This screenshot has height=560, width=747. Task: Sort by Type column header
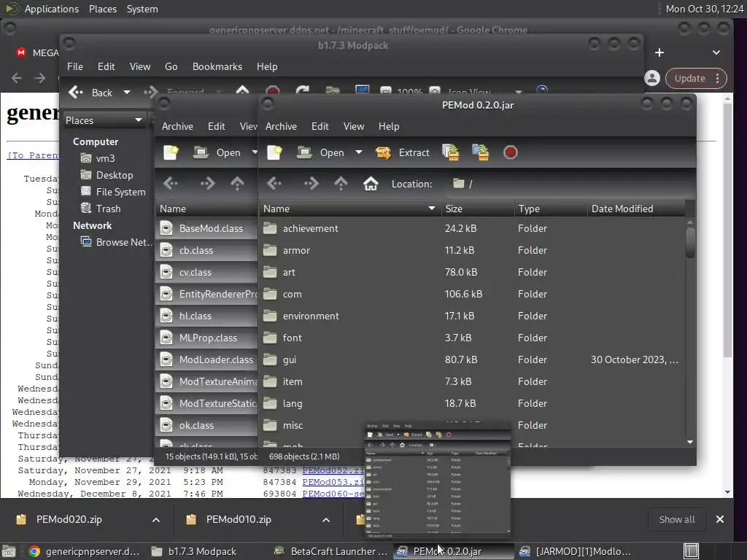[x=550, y=209]
